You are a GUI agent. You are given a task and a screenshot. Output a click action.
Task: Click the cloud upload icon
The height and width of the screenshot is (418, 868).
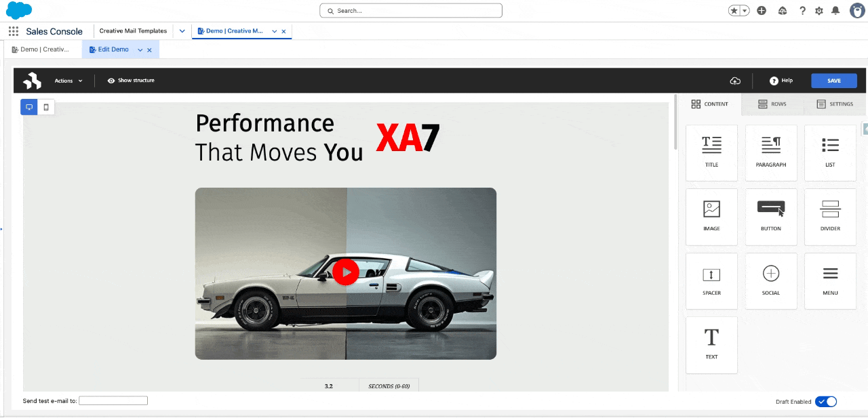click(x=735, y=81)
